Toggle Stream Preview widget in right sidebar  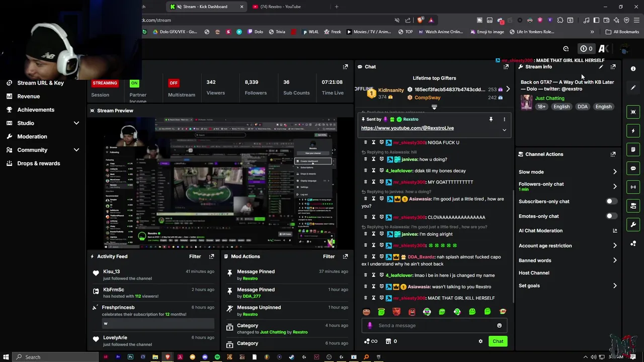[633, 112]
